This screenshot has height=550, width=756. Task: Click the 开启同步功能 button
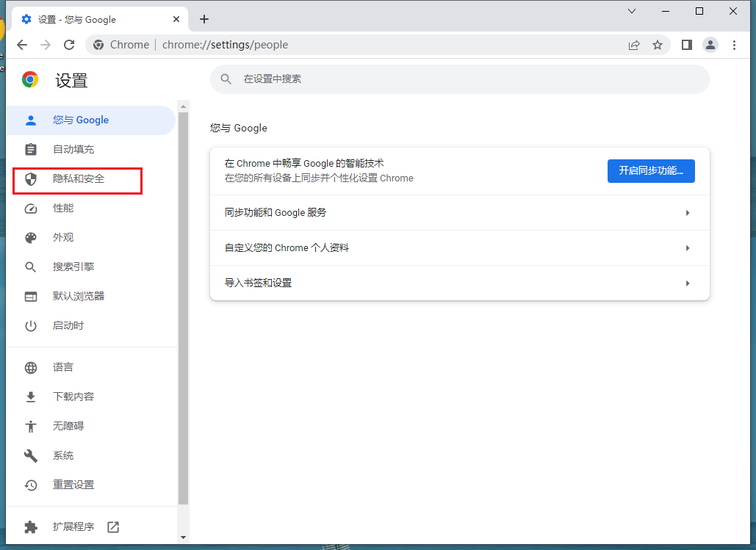(651, 171)
